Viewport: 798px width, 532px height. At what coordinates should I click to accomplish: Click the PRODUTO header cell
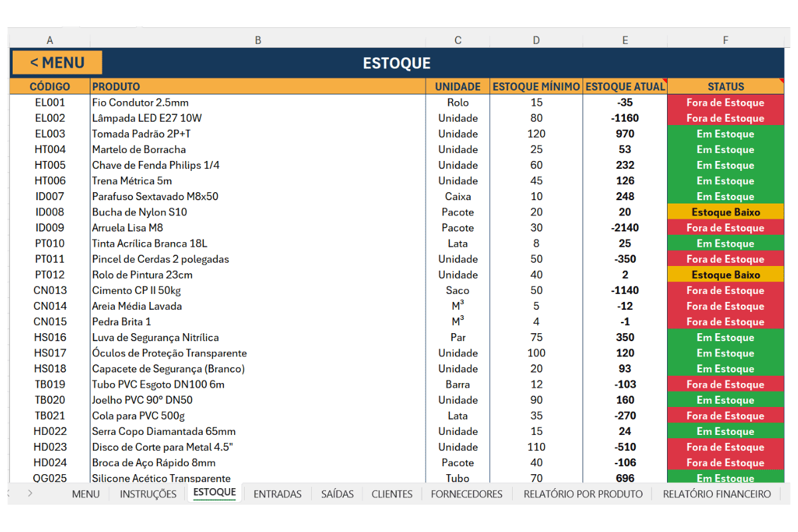coord(258,86)
